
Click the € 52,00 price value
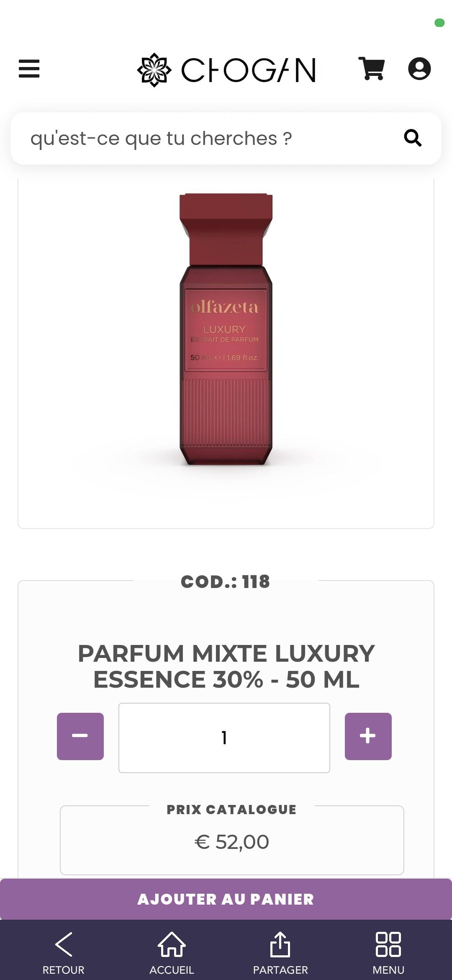pos(232,842)
